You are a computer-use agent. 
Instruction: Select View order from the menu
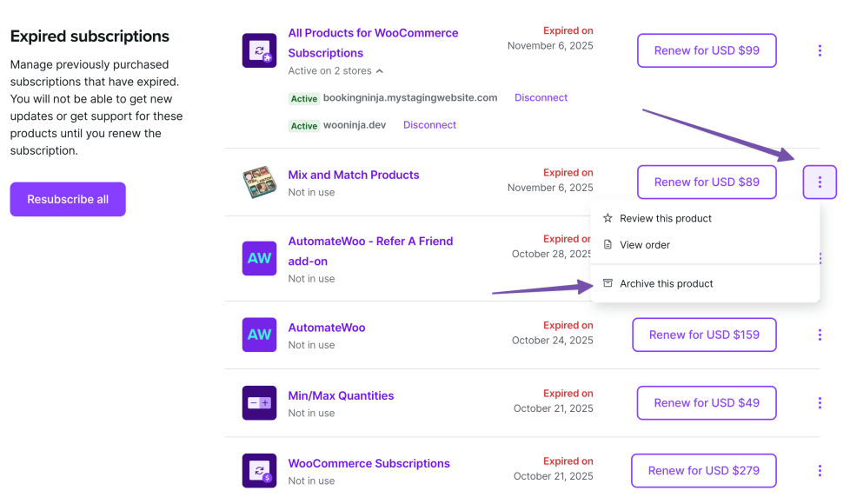pyautogui.click(x=645, y=245)
